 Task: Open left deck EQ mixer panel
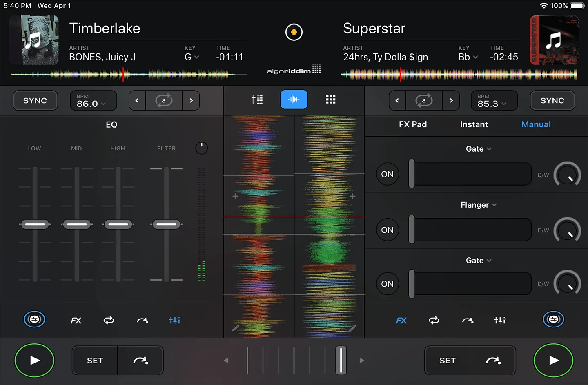175,321
